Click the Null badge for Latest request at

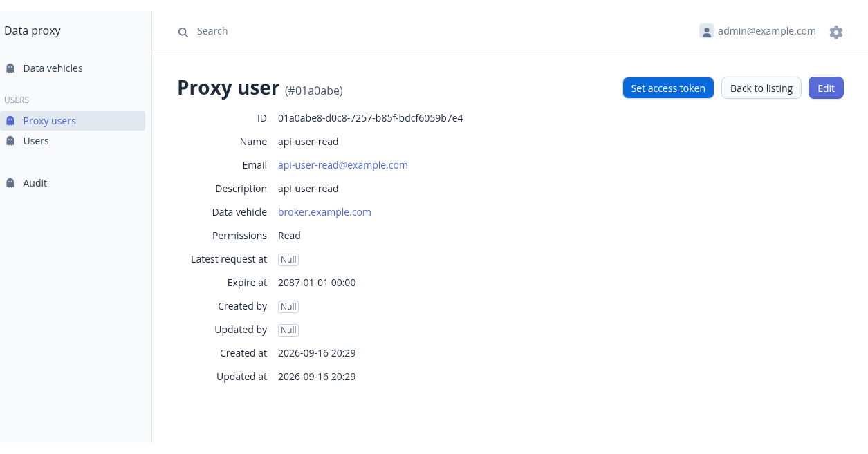point(288,260)
